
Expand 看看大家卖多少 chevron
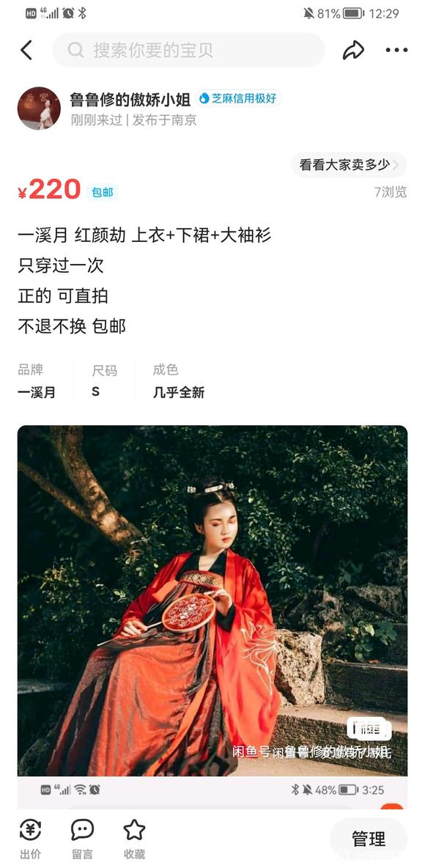tap(396, 165)
